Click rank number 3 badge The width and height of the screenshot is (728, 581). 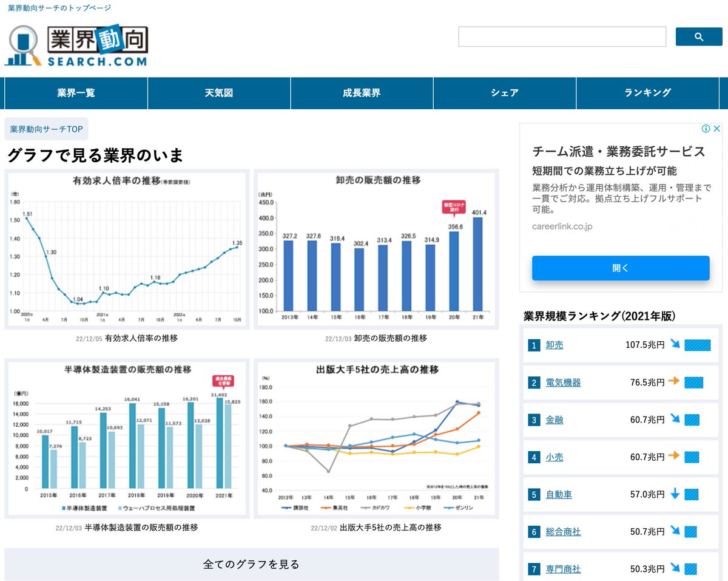click(534, 420)
